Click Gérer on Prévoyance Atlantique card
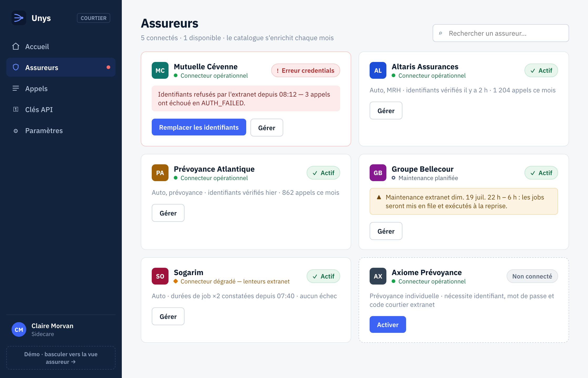The image size is (588, 378). (x=168, y=213)
